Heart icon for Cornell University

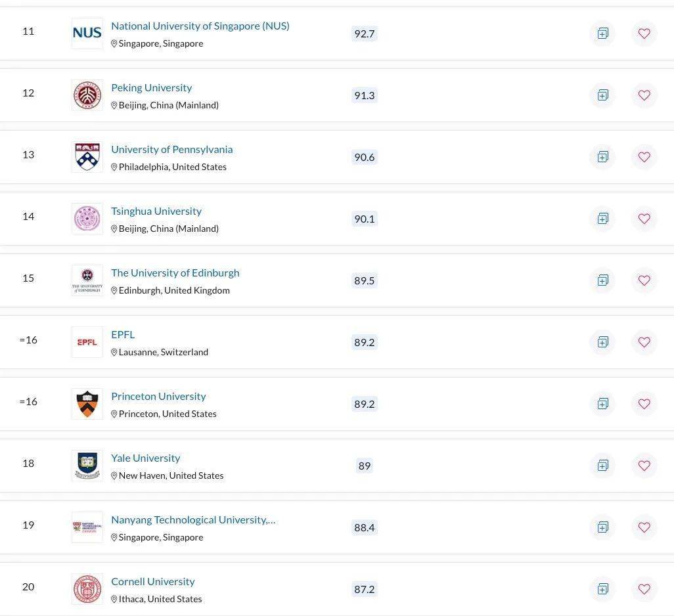644,589
